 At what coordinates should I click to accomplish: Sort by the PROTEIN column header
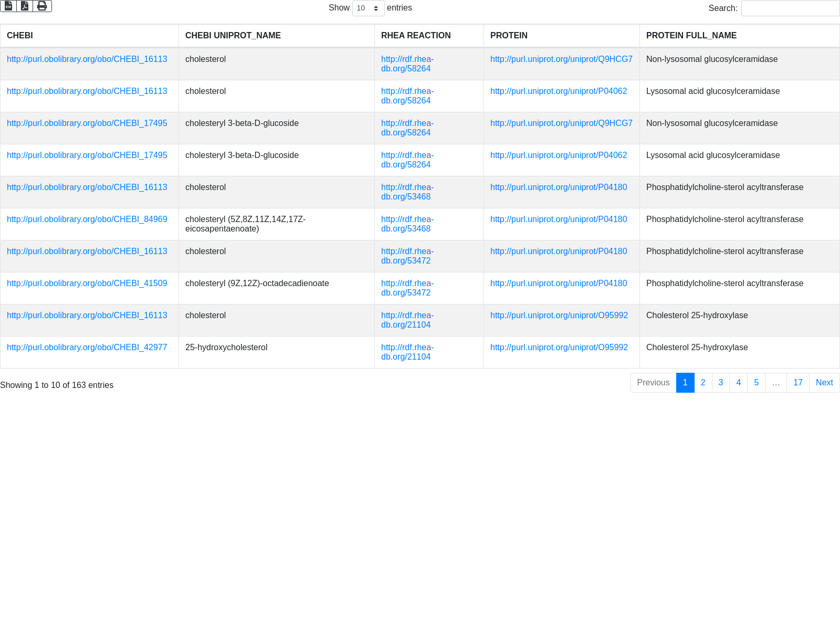click(509, 36)
